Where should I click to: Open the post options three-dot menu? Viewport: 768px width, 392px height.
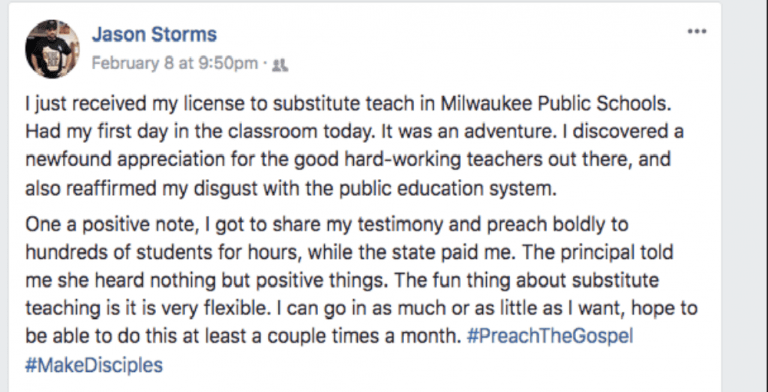coord(696,31)
